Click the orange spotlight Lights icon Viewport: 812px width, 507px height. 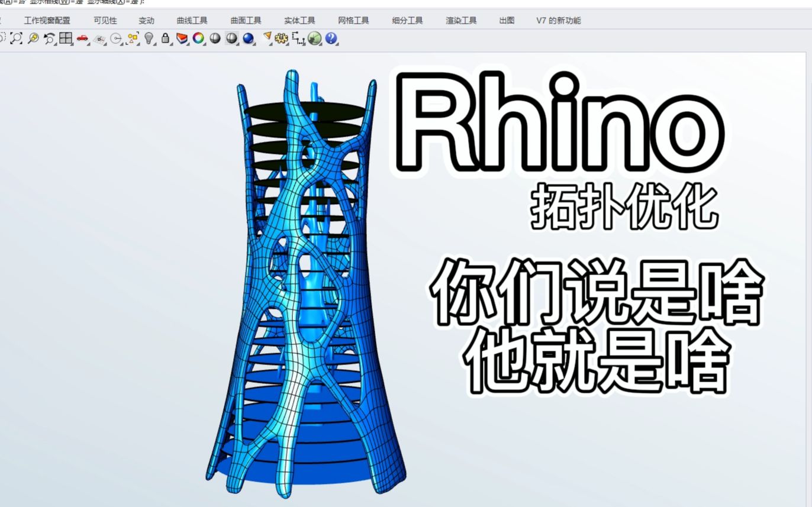pos(268,37)
